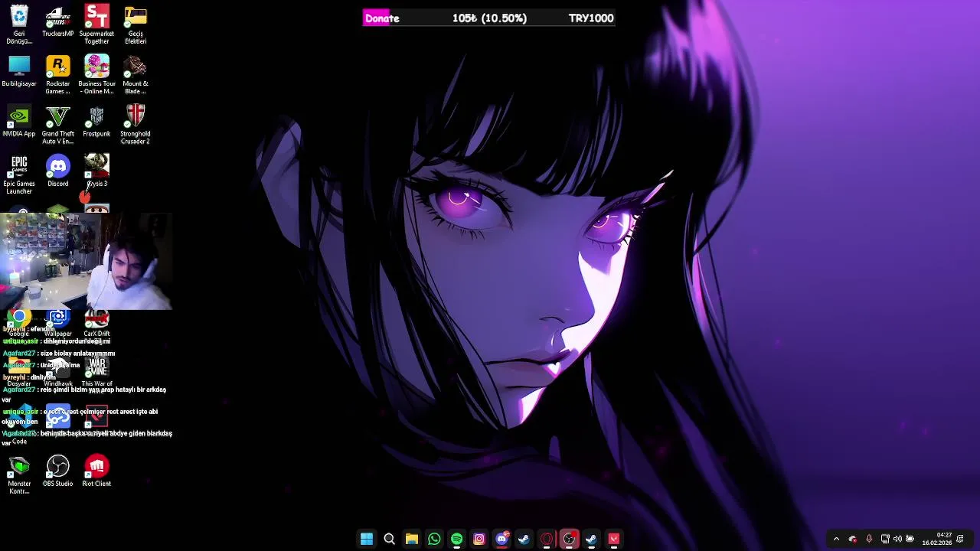Open Opera browser from the taskbar

click(547, 539)
